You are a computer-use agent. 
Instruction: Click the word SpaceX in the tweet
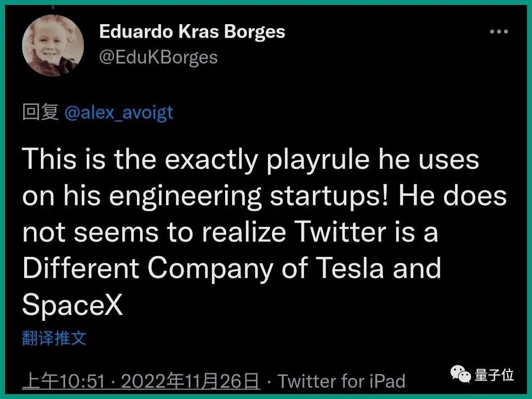pos(72,305)
